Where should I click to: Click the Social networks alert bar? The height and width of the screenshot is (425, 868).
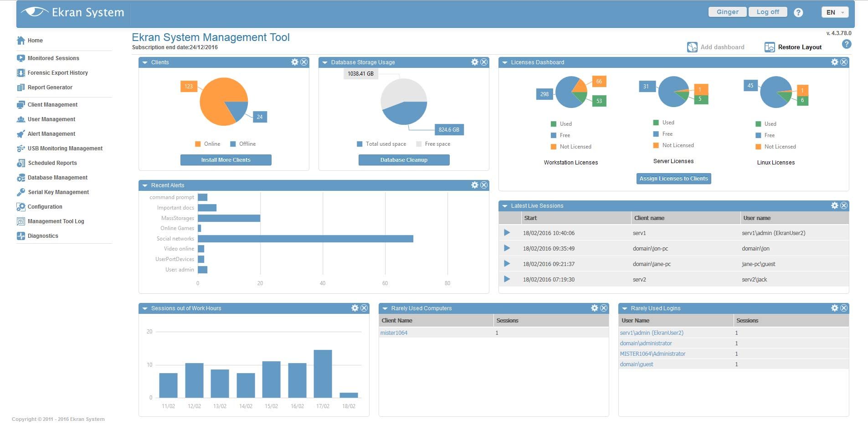coord(305,239)
